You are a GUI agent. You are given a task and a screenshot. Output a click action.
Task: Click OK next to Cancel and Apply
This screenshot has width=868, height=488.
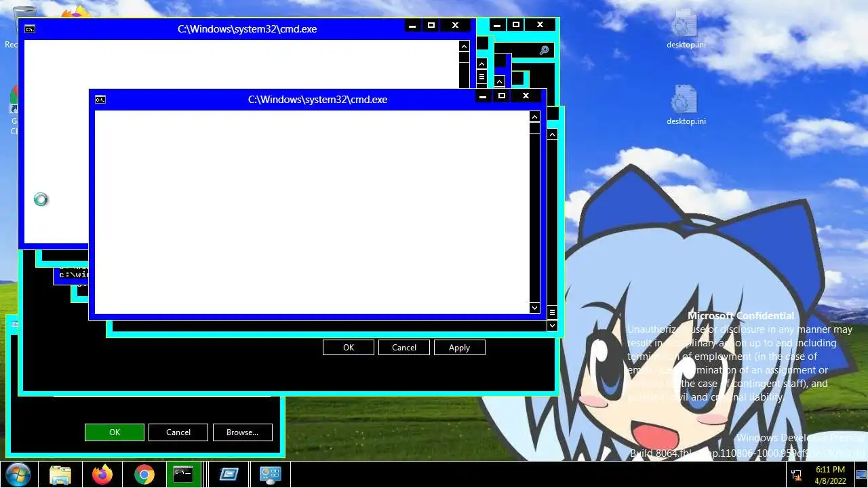[x=349, y=347]
